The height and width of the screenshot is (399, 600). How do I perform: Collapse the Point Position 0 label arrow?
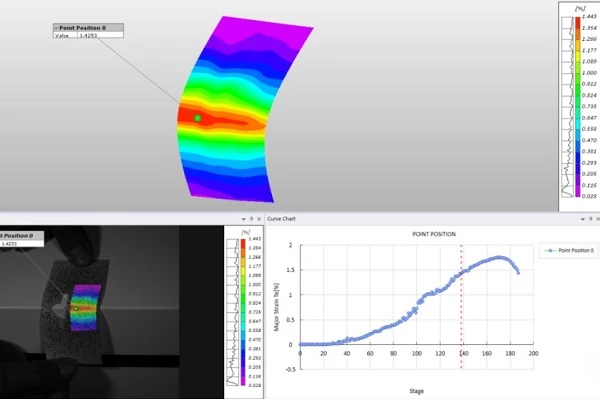coord(56,28)
